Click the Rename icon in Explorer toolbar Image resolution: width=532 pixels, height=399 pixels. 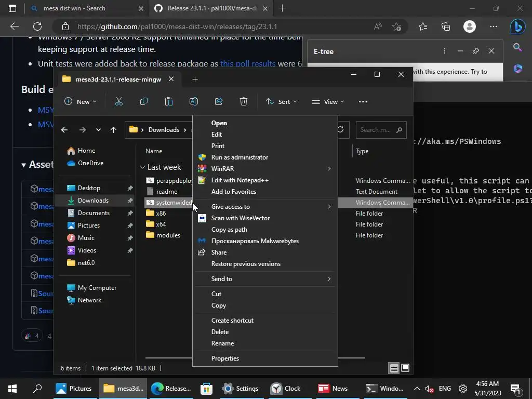194,101
